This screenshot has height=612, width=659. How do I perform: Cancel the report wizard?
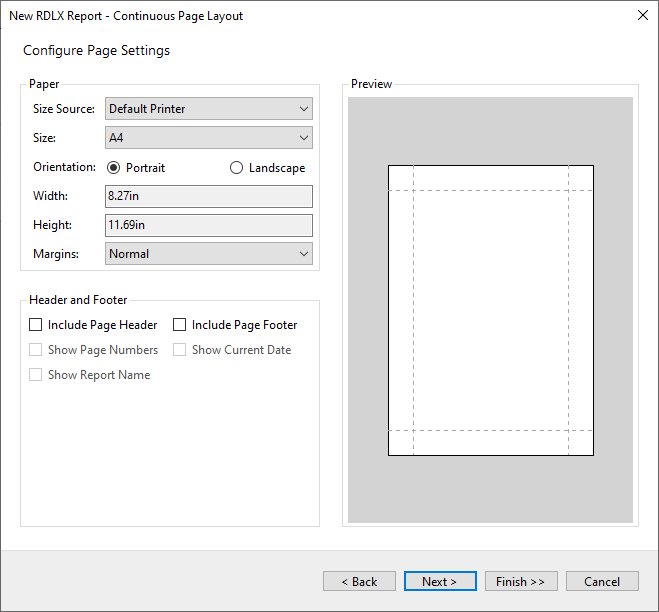(602, 581)
